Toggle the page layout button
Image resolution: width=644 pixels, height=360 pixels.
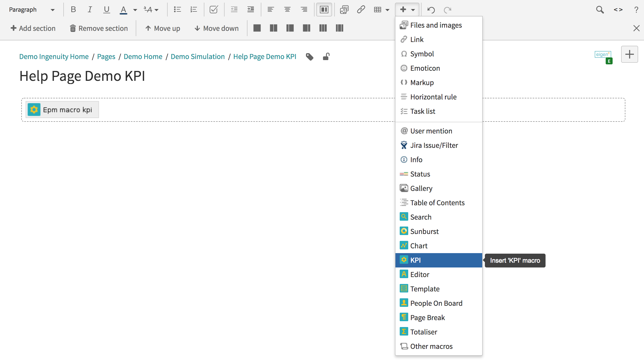coord(324,10)
